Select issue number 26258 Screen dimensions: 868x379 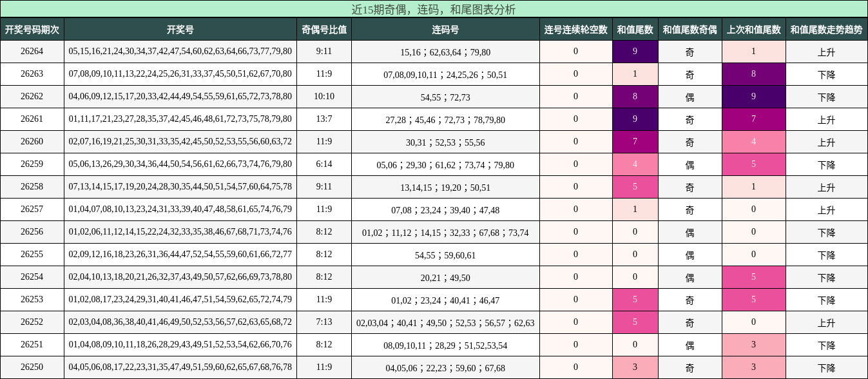(x=32, y=187)
